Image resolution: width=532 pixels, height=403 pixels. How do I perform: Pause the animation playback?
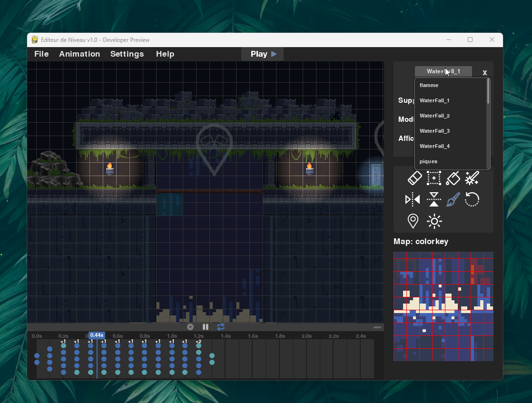coord(205,327)
